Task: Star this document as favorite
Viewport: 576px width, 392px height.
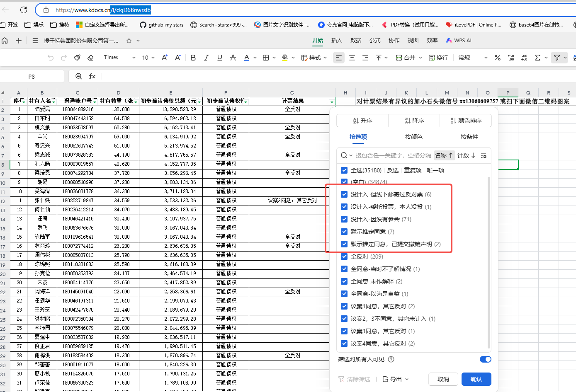Action: pos(129,41)
